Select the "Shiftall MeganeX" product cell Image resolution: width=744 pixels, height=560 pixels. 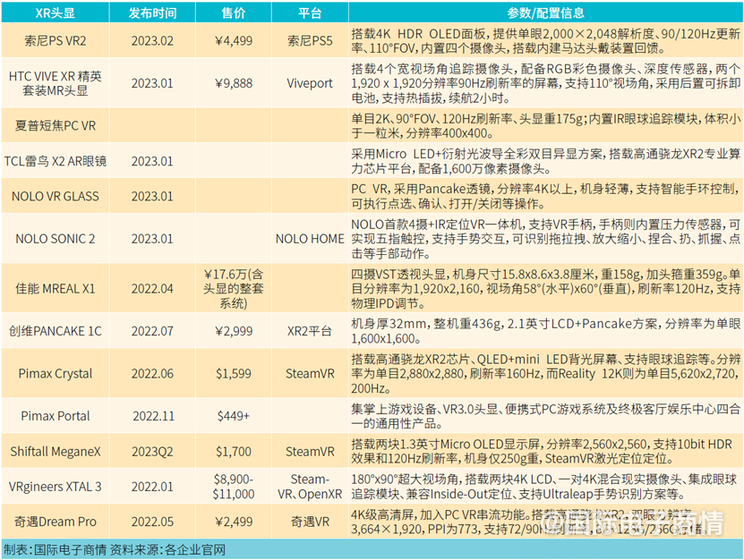pos(55,452)
